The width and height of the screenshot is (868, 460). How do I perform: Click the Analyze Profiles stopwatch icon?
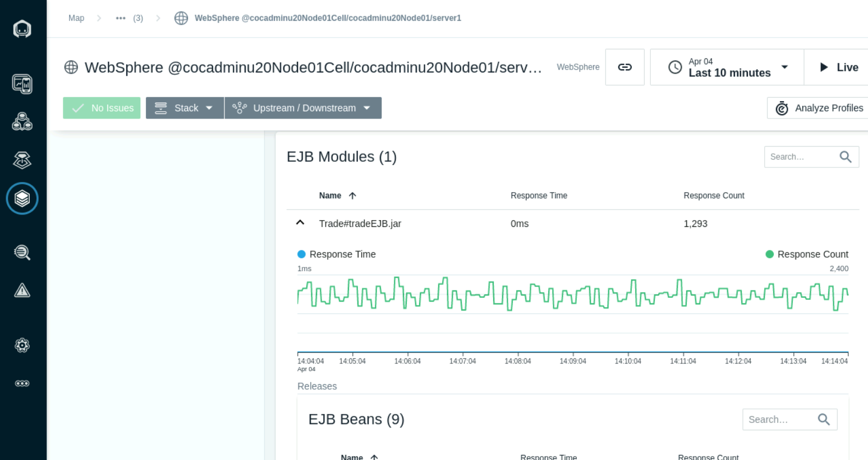point(782,108)
